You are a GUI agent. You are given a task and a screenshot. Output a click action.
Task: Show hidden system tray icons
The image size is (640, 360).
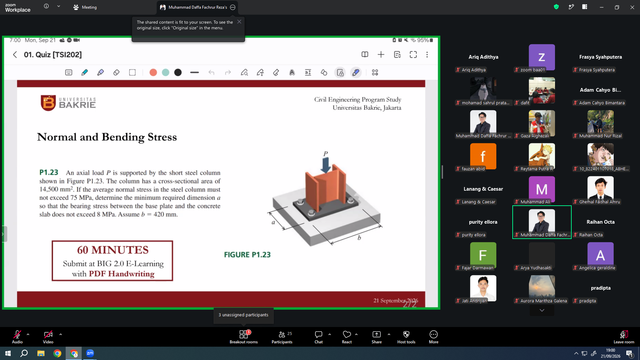(x=576, y=353)
